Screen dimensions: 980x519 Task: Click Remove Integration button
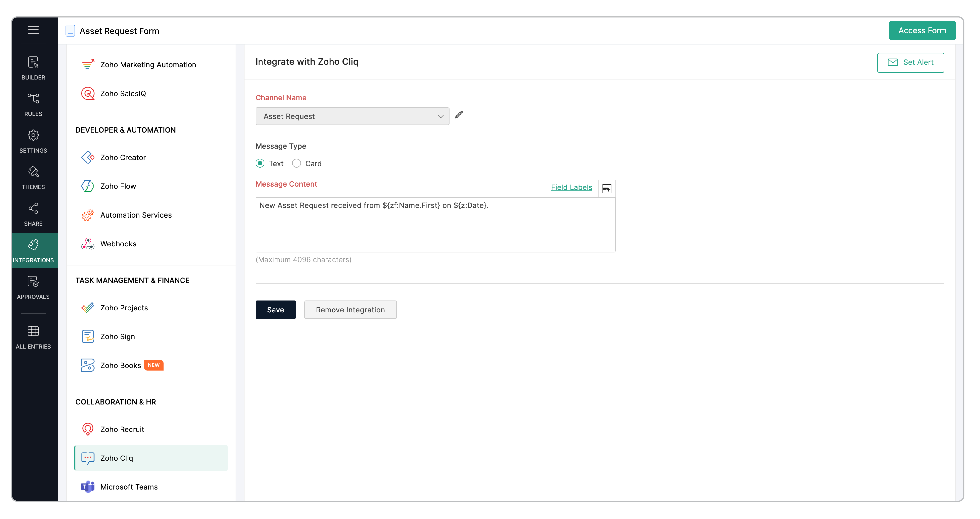[350, 309]
